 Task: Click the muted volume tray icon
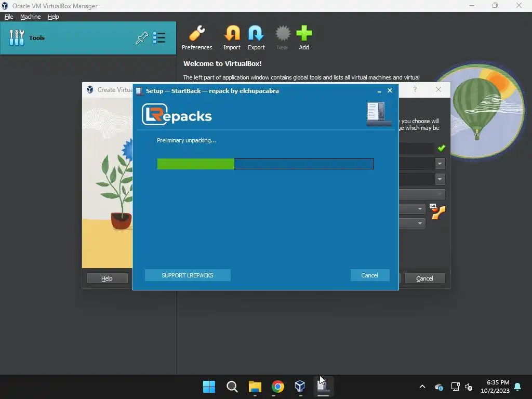(469, 387)
